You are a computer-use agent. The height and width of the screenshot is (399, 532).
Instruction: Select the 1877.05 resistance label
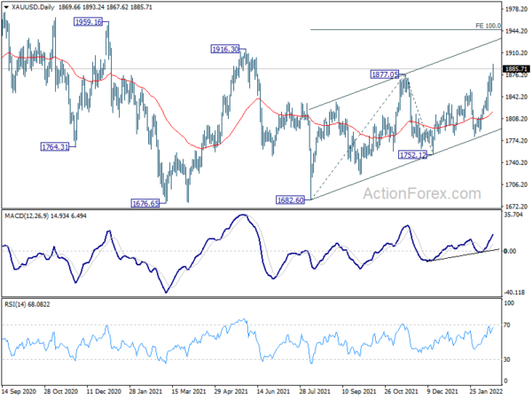(x=387, y=76)
